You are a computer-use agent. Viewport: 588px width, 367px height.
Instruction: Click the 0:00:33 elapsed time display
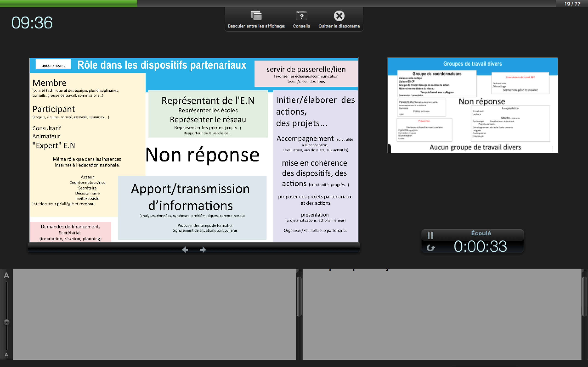click(x=480, y=247)
